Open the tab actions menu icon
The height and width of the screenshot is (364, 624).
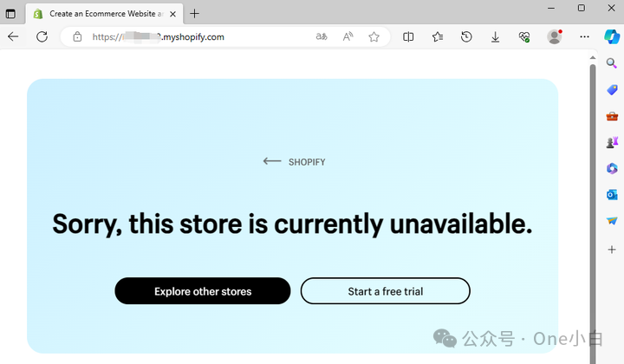tap(10, 14)
